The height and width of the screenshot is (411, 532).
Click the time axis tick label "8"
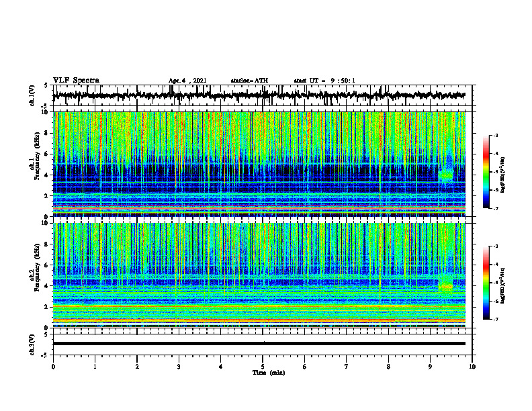tap(388, 367)
